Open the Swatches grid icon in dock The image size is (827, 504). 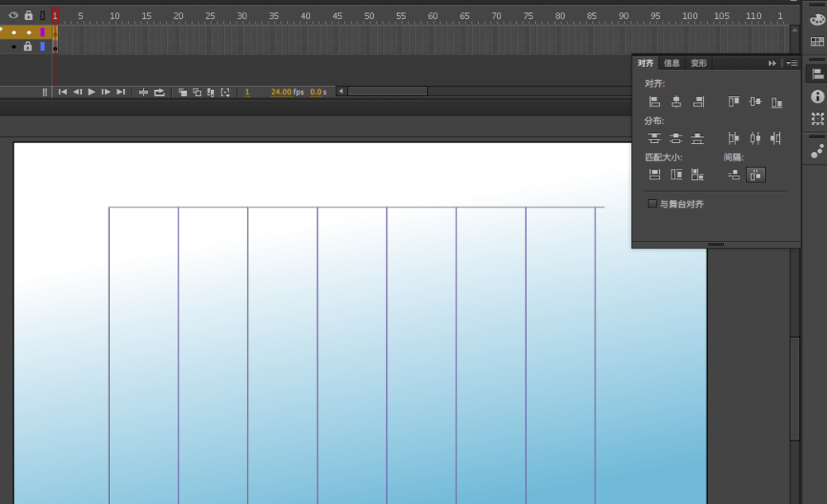[x=817, y=41]
